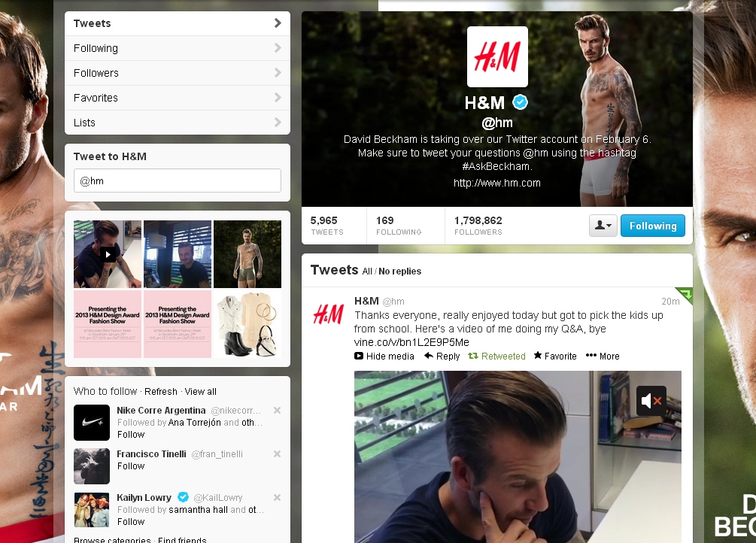View the 1,798,862 followers count
Screen dimensions: 756x543
click(478, 225)
